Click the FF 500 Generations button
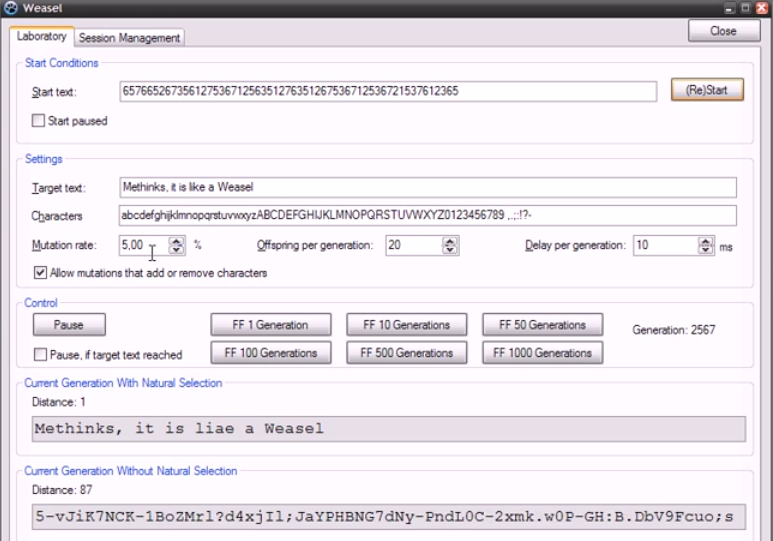The image size is (773, 541). tap(406, 352)
